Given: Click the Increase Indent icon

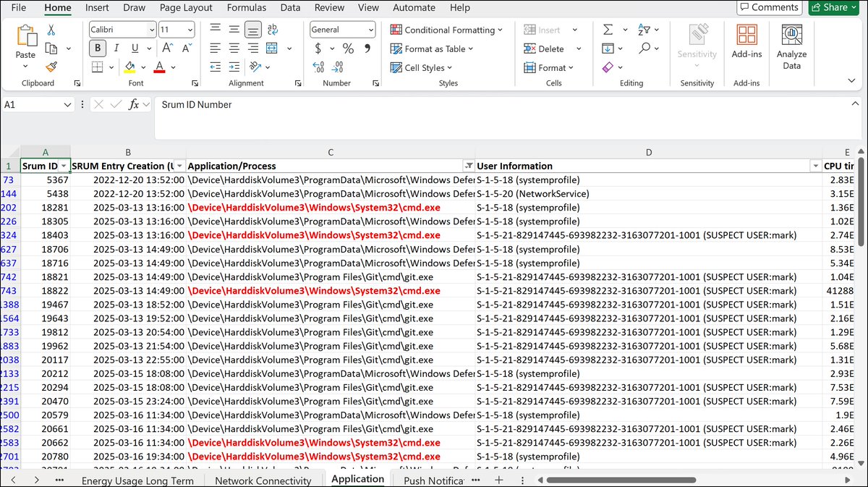Looking at the screenshot, I should [x=234, y=67].
